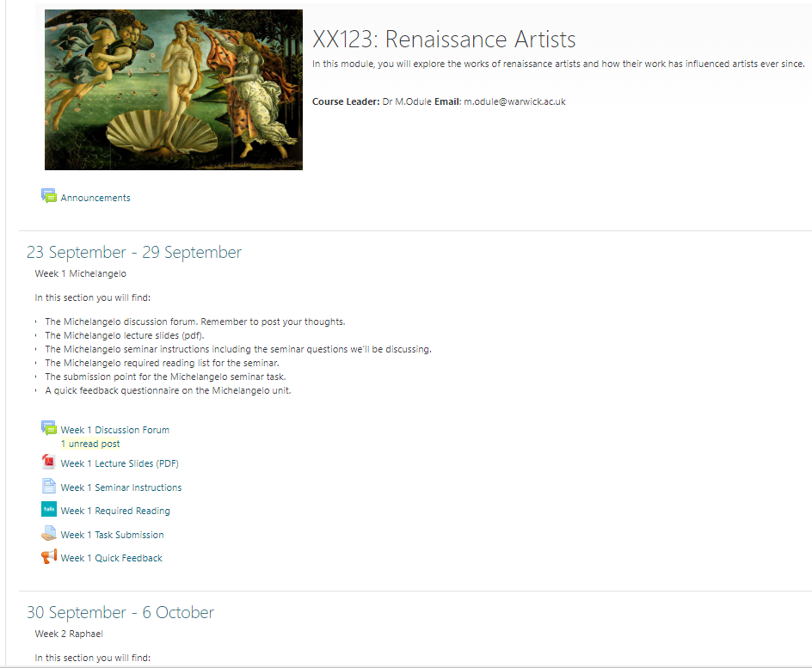Open Week 1 Discussion Forum link
The height and width of the screenshot is (668, 812).
tap(114, 430)
